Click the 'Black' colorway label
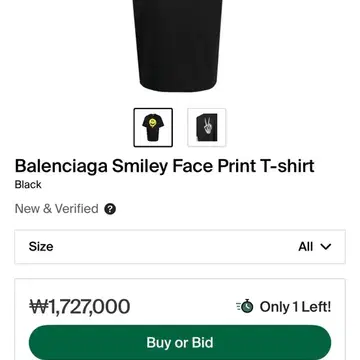 pos(28,185)
